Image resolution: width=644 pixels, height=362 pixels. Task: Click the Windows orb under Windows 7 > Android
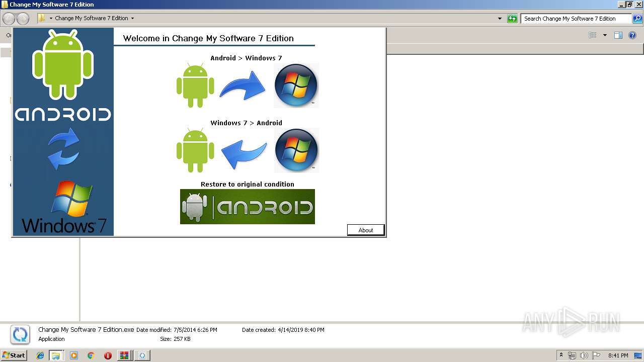296,150
